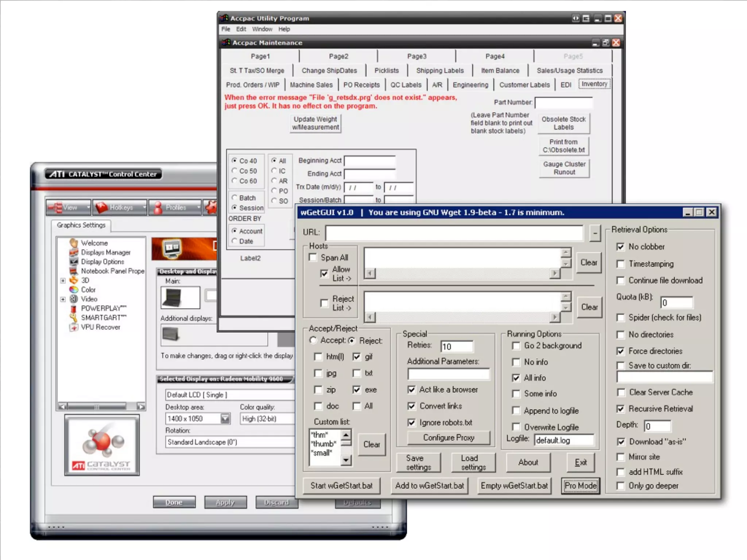The width and height of the screenshot is (747, 560).
Task: Open the Desktop area 1400 x 1050 dropdown
Action: tap(225, 419)
